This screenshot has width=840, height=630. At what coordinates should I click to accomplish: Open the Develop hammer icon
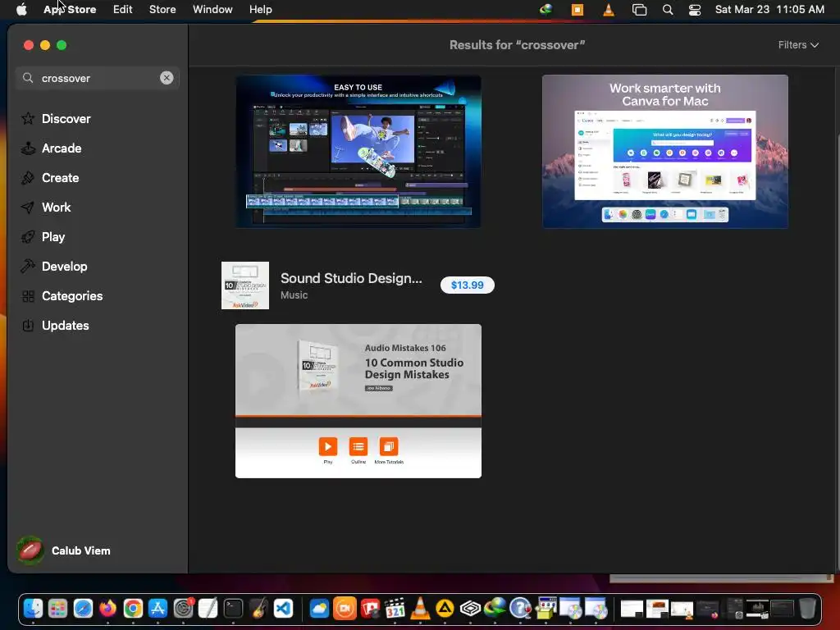28,266
